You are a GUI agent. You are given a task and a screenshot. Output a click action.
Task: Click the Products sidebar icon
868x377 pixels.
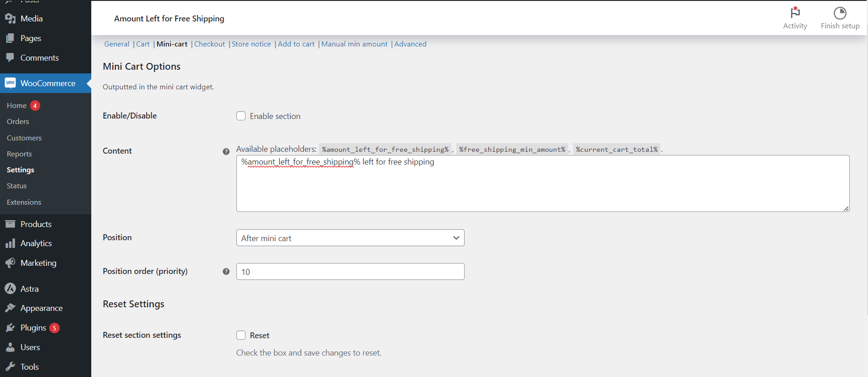[10, 224]
